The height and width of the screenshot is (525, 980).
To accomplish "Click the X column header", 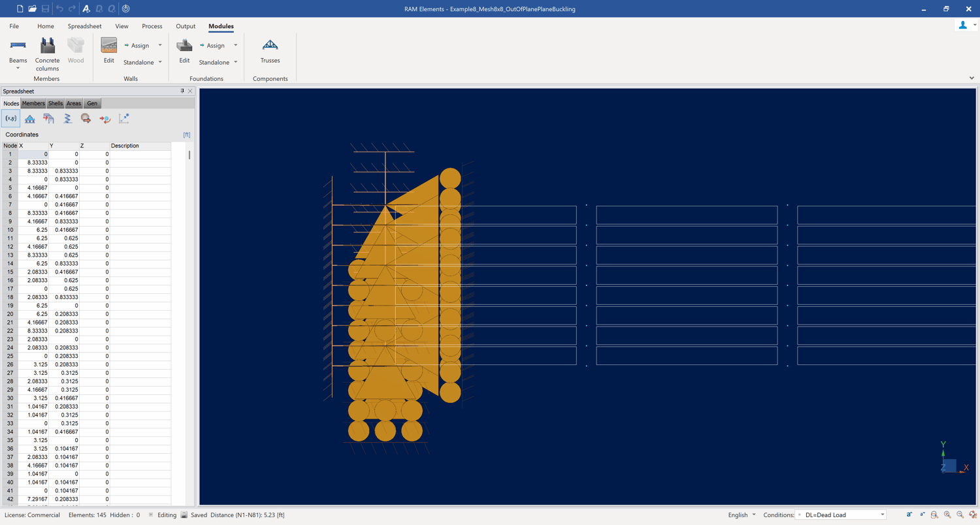I will pyautogui.click(x=33, y=146).
